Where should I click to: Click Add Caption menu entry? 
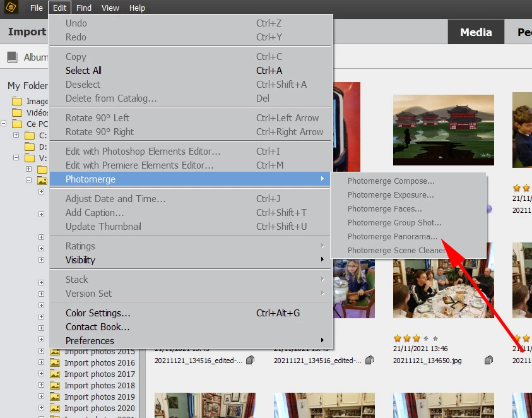pos(191,213)
